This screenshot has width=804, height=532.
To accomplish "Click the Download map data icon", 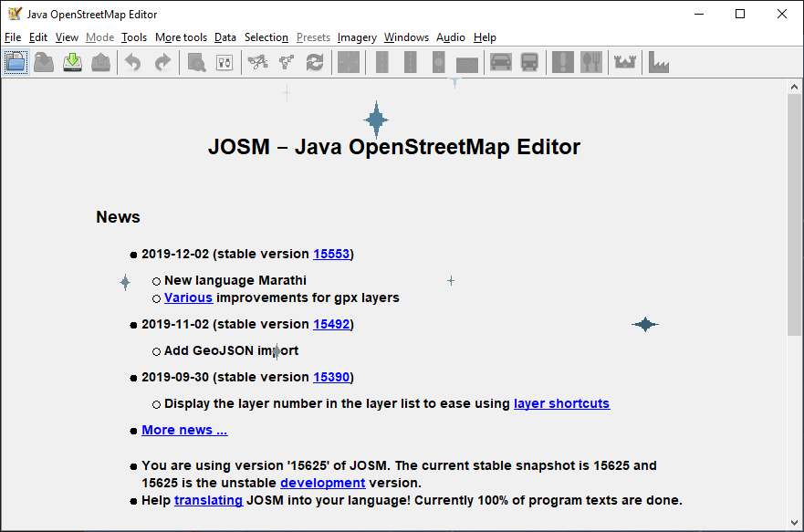I will pos(72,63).
